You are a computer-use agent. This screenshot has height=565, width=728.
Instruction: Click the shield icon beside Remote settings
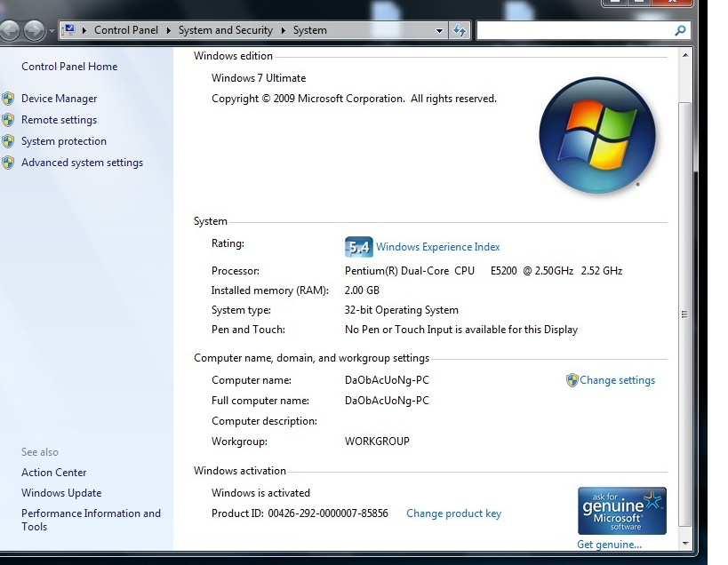(x=8, y=120)
